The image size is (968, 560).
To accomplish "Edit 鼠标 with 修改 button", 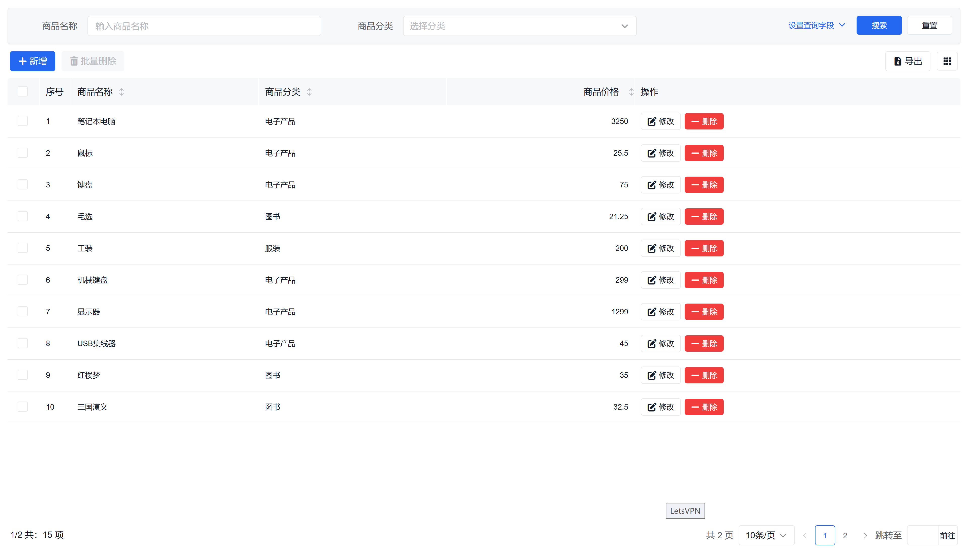I will click(x=660, y=153).
